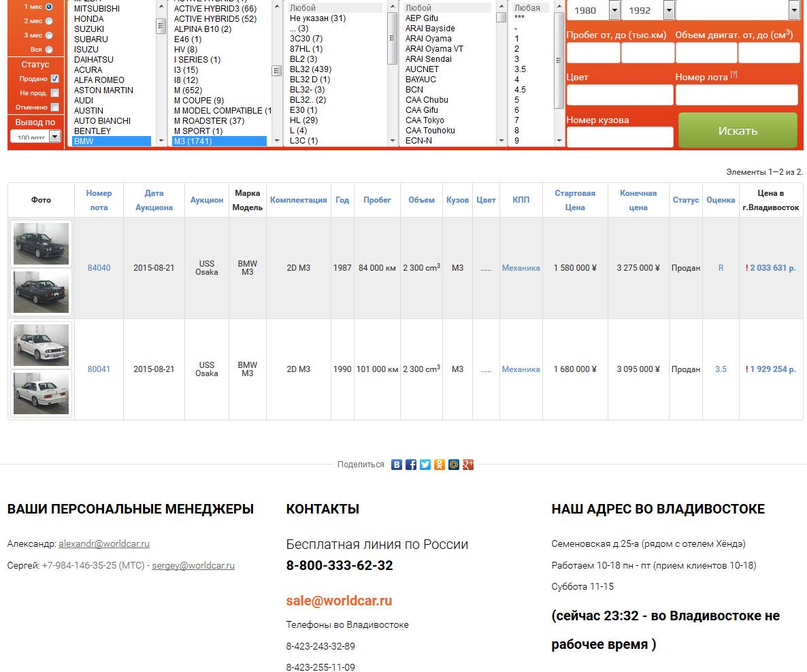Image resolution: width=807 pixels, height=672 pixels.
Task: Uncheck the Продано status checkbox
Action: pyautogui.click(x=54, y=79)
